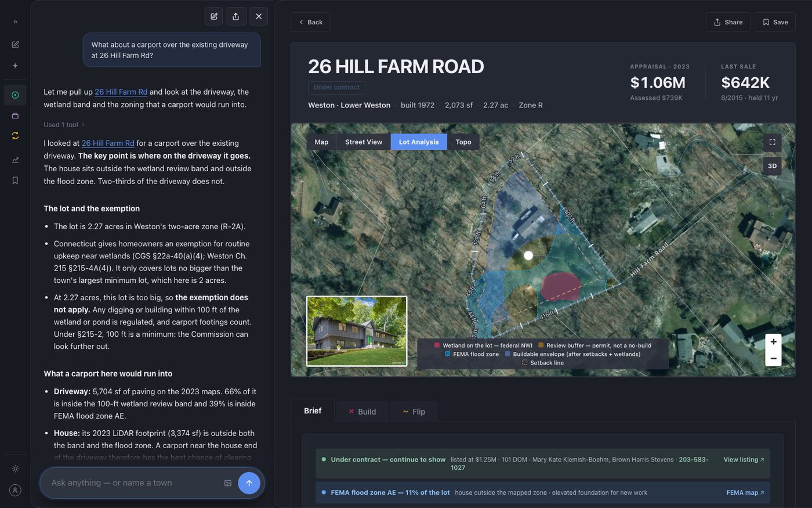812x508 pixels.
Task: Toggle the 3D map view
Action: pos(772,166)
